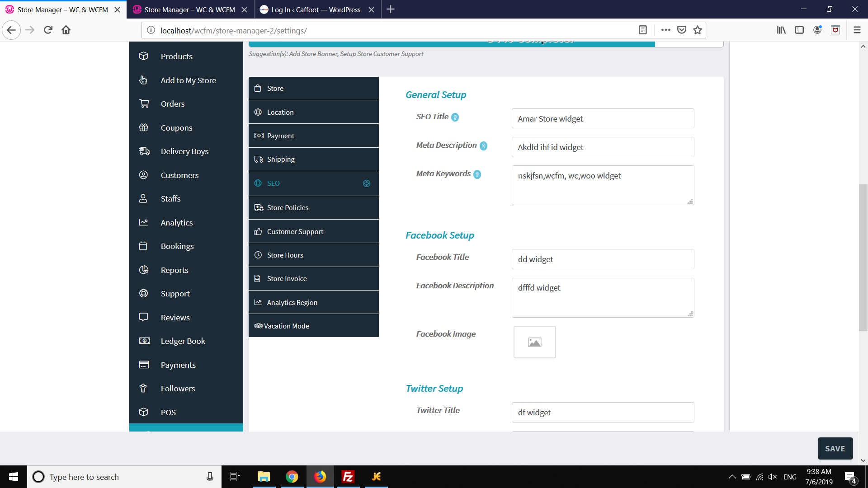Click the Payments credit card icon

tap(144, 365)
